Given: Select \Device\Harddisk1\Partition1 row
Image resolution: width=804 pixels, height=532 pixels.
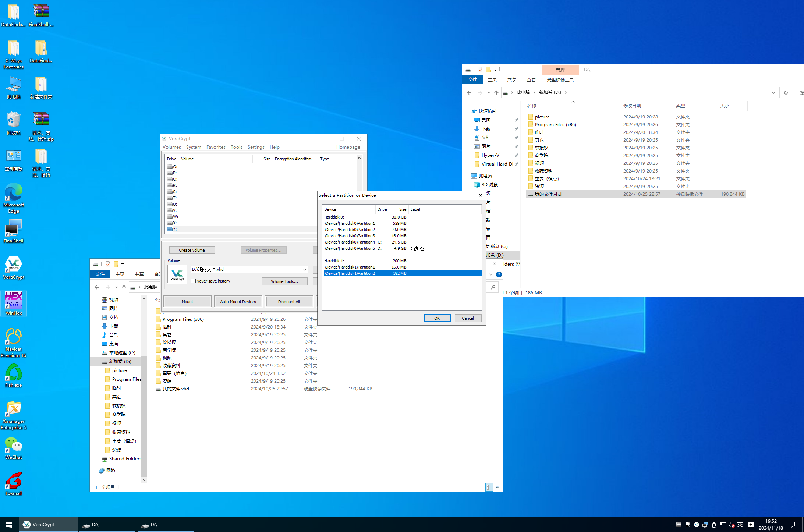Looking at the screenshot, I should tap(402, 267).
